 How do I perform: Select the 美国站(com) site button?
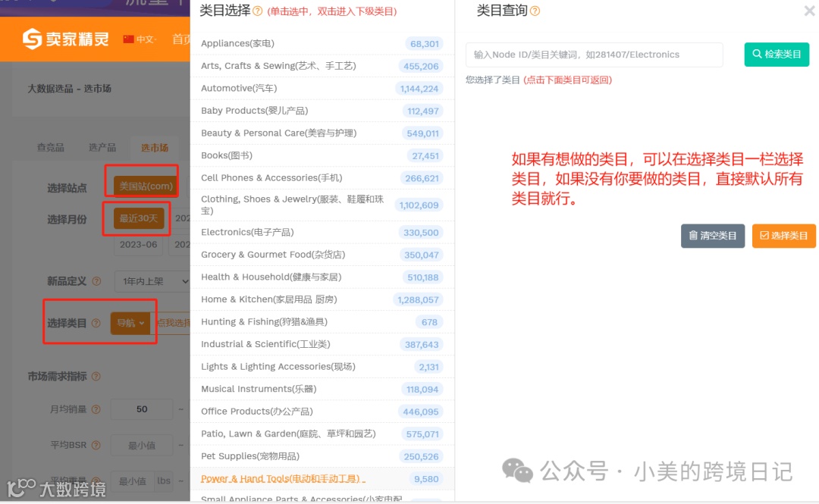click(146, 186)
